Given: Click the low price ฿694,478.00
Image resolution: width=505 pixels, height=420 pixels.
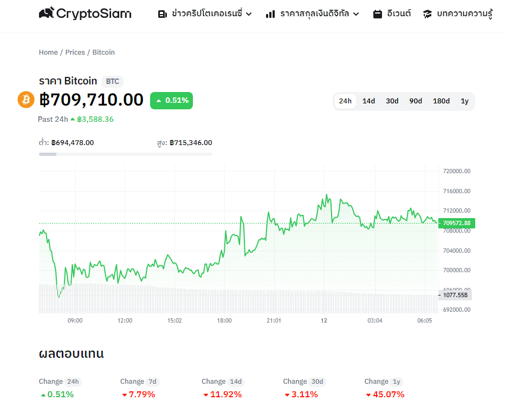Looking at the screenshot, I should (73, 143).
